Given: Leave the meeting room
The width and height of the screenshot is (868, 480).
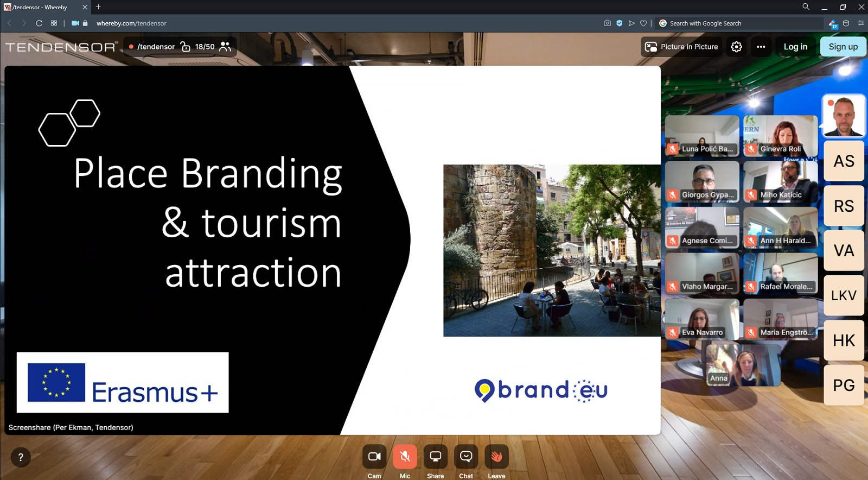Looking at the screenshot, I should 496,457.
